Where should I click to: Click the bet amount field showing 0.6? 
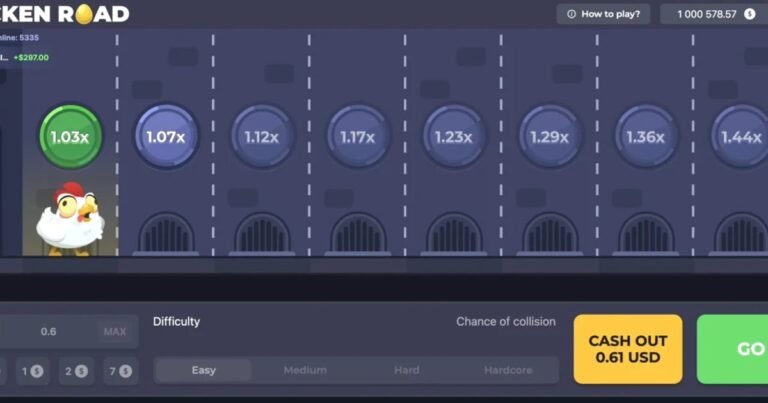(47, 331)
